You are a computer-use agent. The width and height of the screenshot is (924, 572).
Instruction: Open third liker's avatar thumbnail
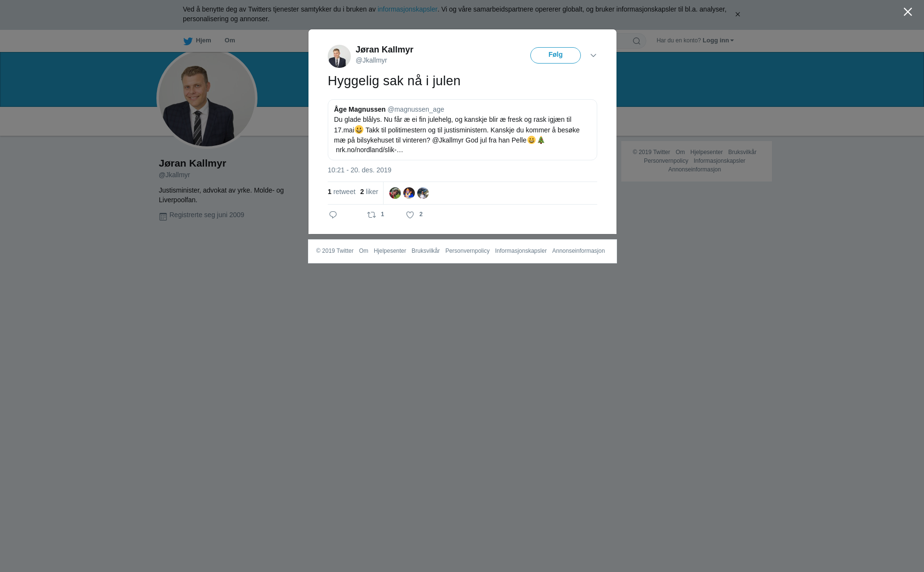pos(423,193)
